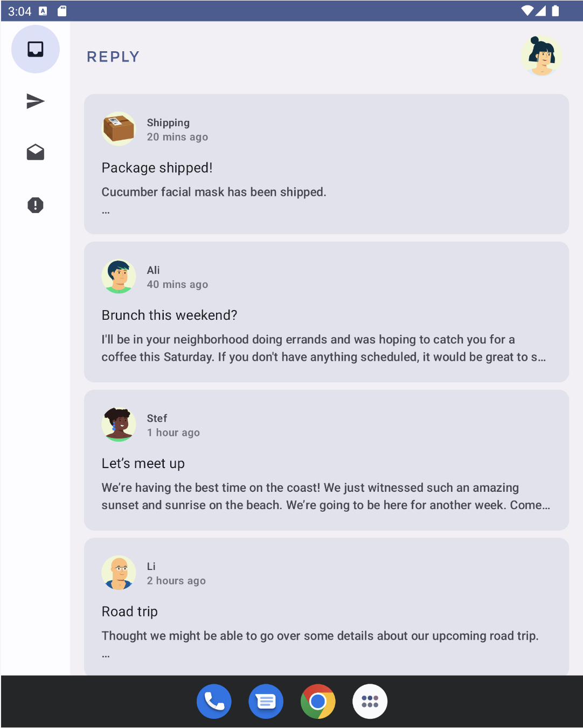Click Stef's profile picture

point(119,424)
